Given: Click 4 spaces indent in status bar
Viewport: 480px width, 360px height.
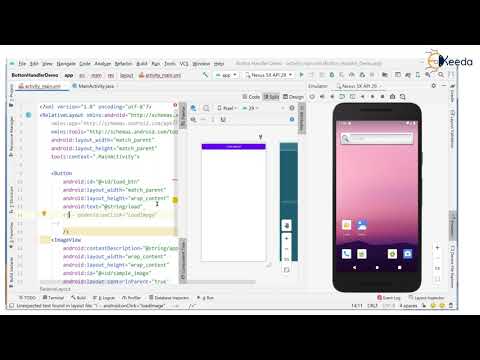Looking at the screenshot, I should pyautogui.click(x=408, y=305).
